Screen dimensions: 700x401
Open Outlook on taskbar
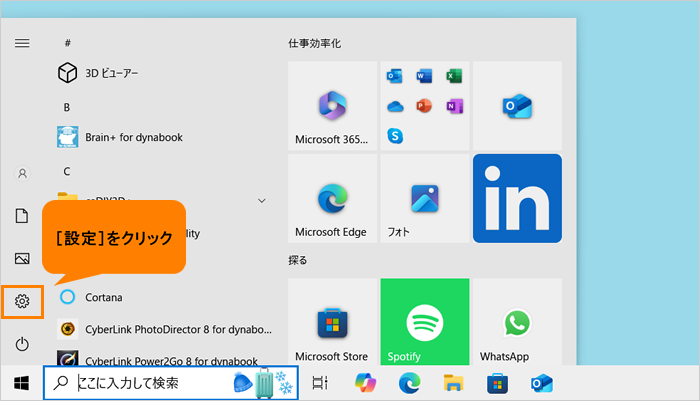(542, 383)
